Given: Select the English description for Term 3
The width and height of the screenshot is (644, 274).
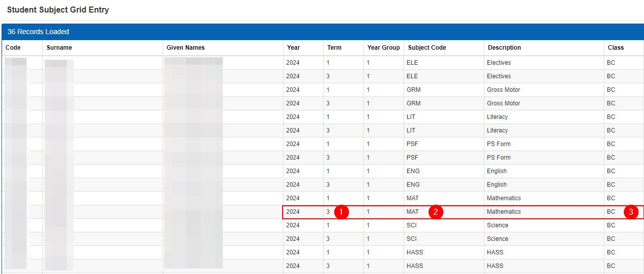Looking at the screenshot, I should [x=497, y=185].
